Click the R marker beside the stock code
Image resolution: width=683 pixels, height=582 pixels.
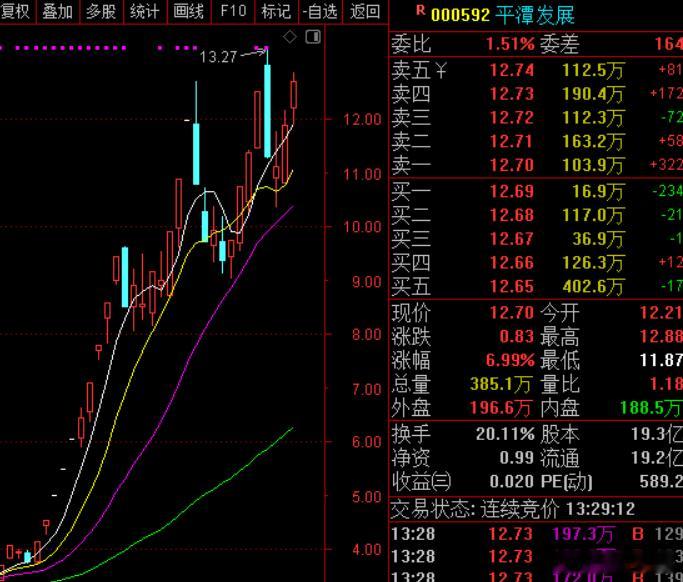click(x=420, y=10)
